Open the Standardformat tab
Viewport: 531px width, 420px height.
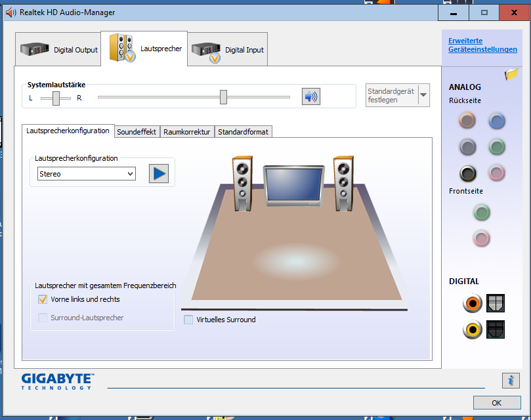point(243,132)
